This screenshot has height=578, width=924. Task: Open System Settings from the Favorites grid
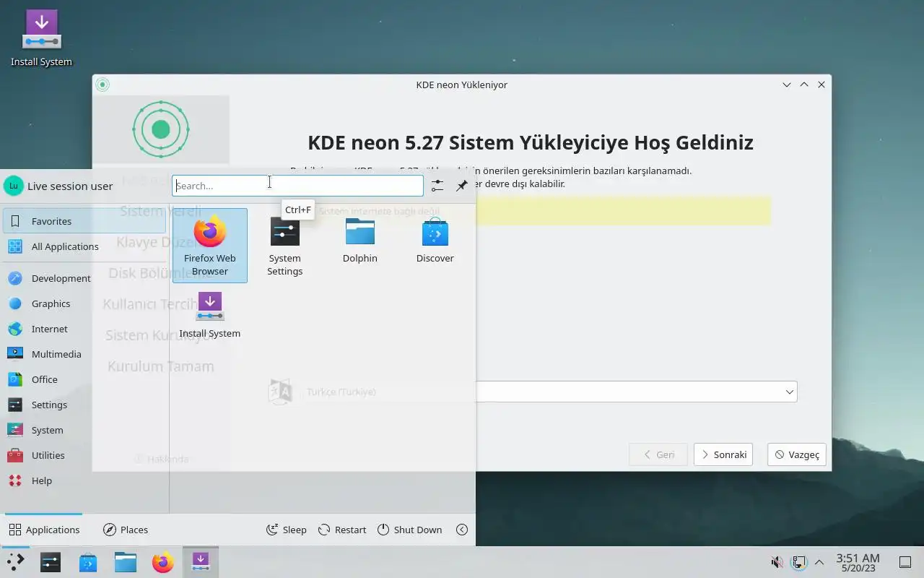tap(285, 246)
